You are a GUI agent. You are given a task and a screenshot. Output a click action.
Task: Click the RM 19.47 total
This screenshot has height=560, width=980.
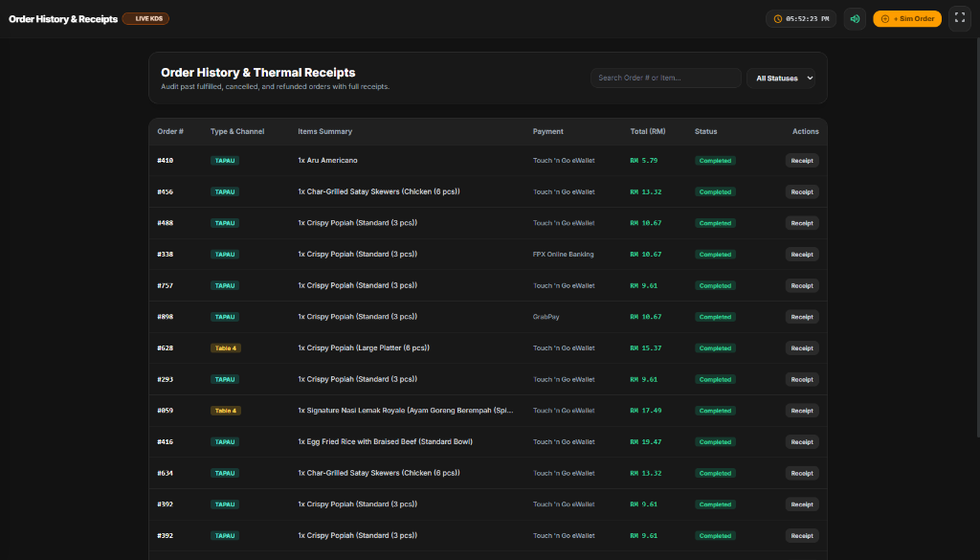[x=646, y=442]
